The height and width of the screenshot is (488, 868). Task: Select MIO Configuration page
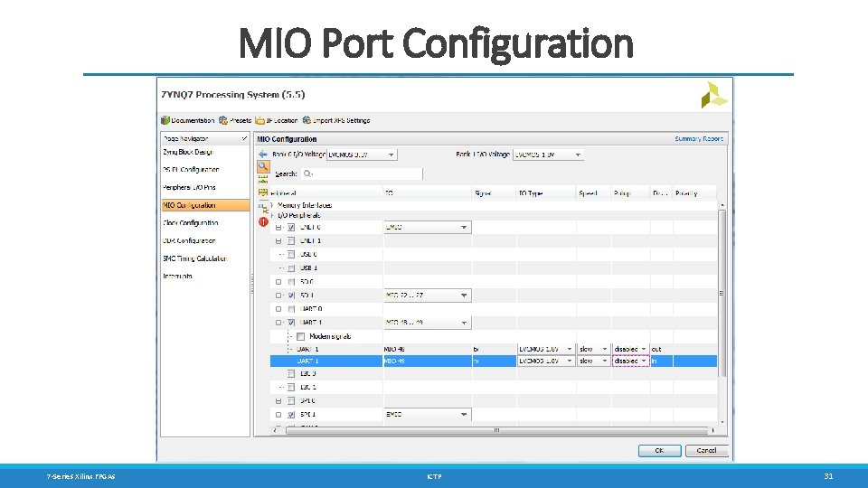point(205,205)
